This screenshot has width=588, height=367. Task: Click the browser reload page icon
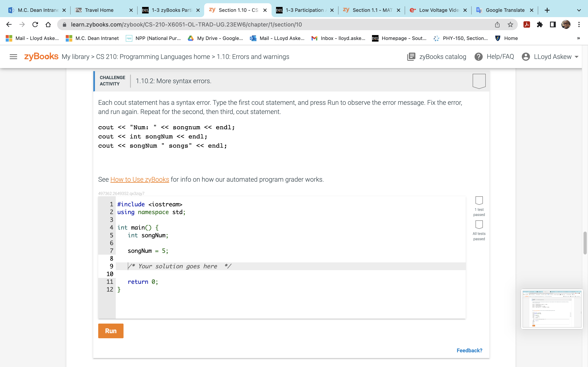[35, 24]
